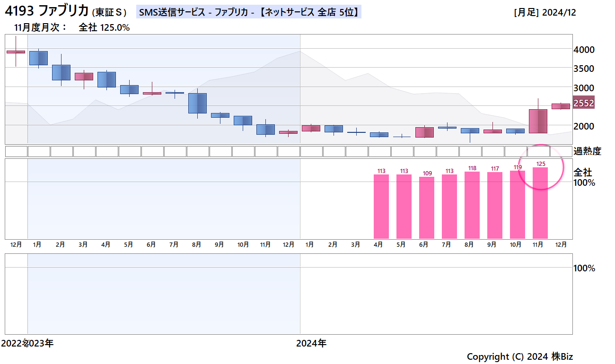Screen dimensions: 615x364
Task: Click the 全社 series label
Action: click(x=582, y=173)
